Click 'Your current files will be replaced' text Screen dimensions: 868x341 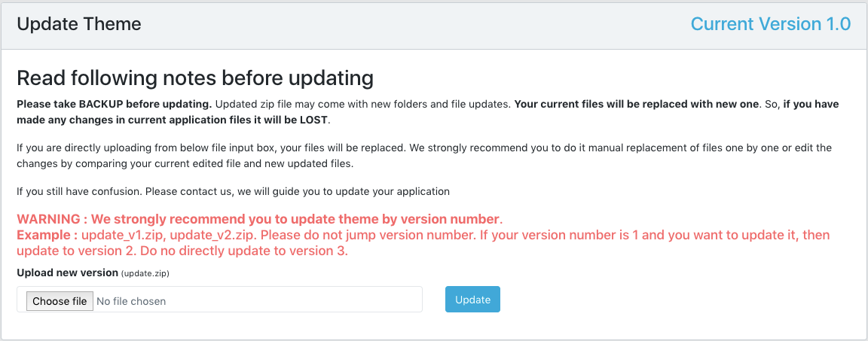coord(636,104)
